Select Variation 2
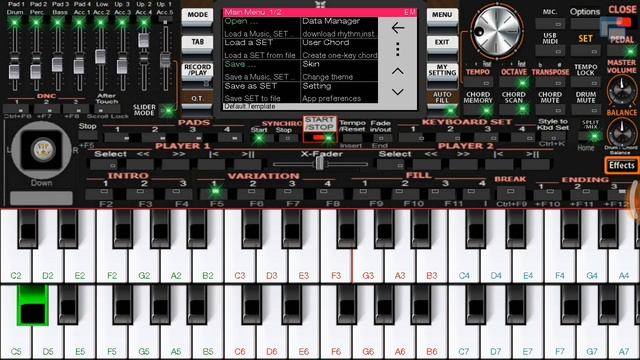 pyautogui.click(x=253, y=192)
